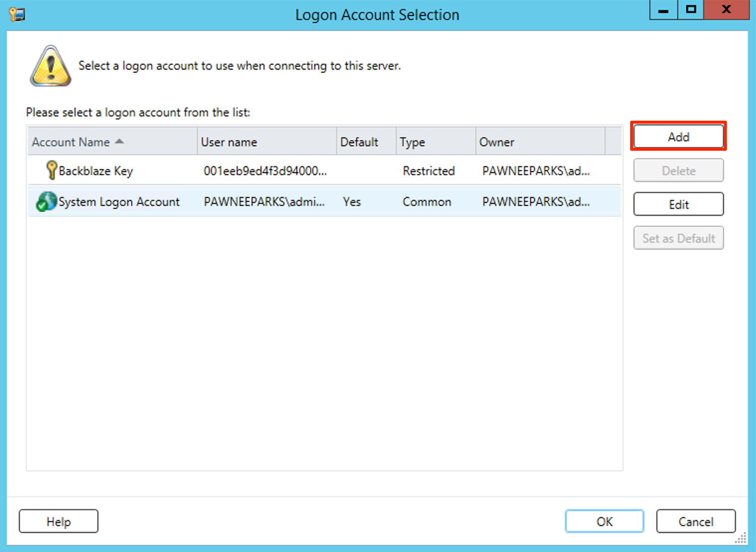The height and width of the screenshot is (552, 756).
Task: Minimize the Logon Account Selection window
Action: coord(663,9)
